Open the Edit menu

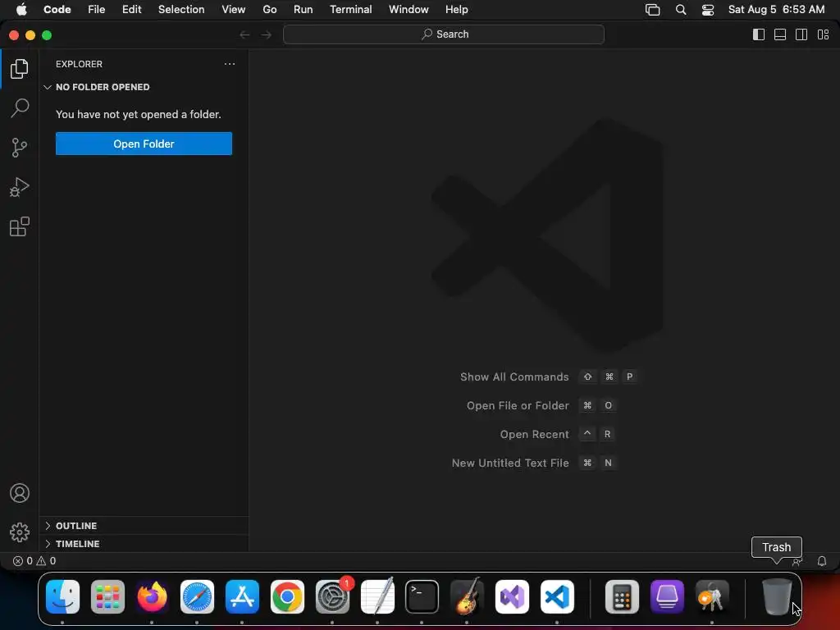[131, 10]
